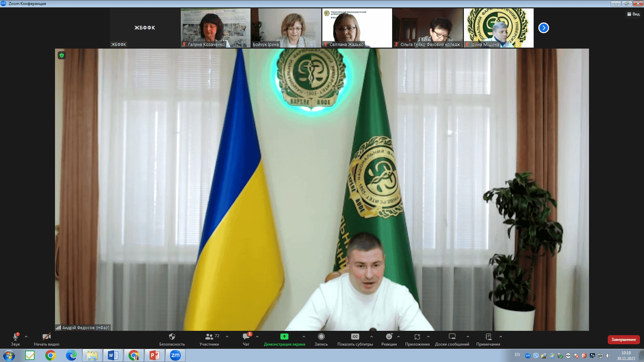
Task: Open the Безопасность shield menu
Action: [x=172, y=339]
